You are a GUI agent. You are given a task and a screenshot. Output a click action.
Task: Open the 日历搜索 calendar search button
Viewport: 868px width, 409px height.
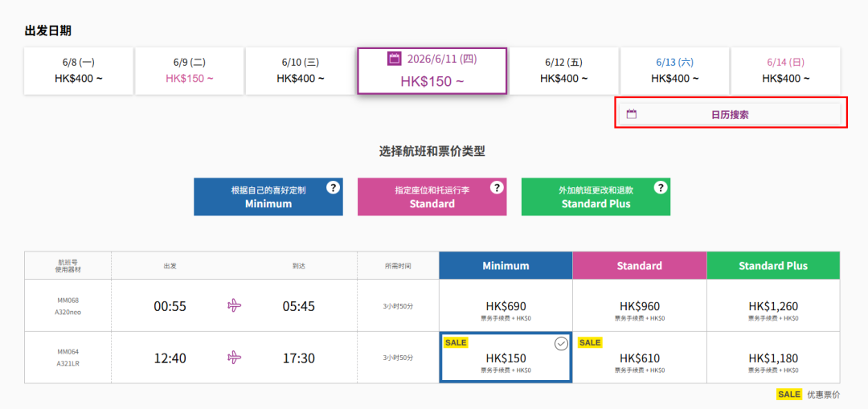[x=730, y=114]
